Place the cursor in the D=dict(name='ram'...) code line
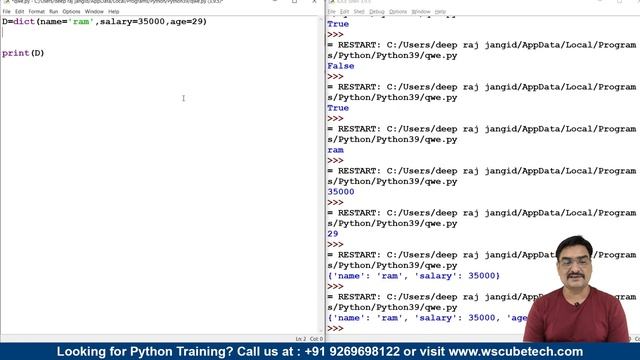The width and height of the screenshot is (640, 360). (104, 21)
